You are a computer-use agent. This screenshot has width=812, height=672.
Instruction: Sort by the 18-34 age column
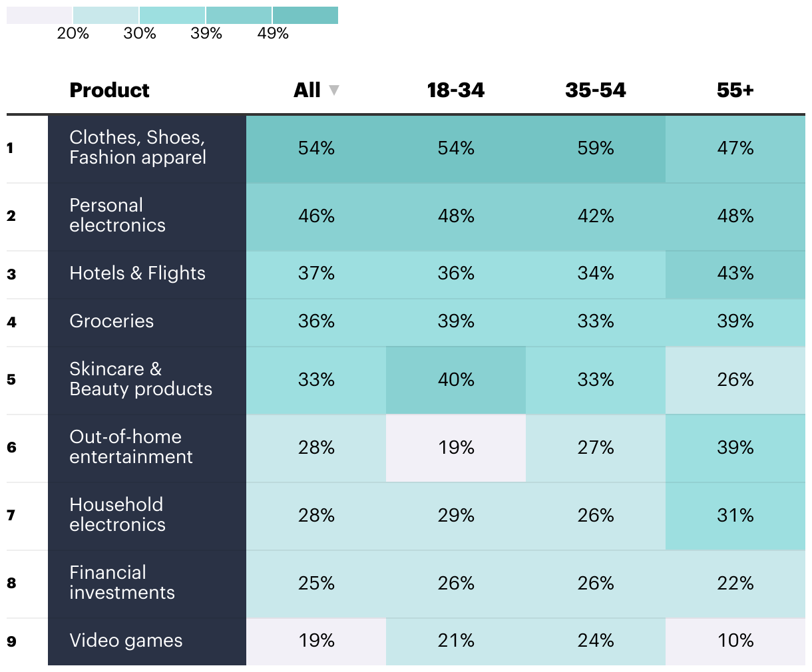point(456,90)
